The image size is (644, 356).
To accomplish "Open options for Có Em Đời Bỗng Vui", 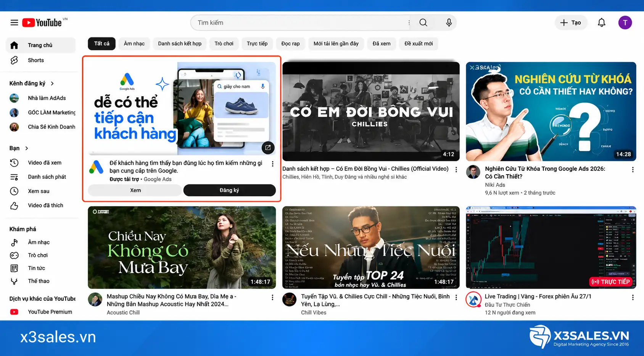I will pyautogui.click(x=456, y=170).
